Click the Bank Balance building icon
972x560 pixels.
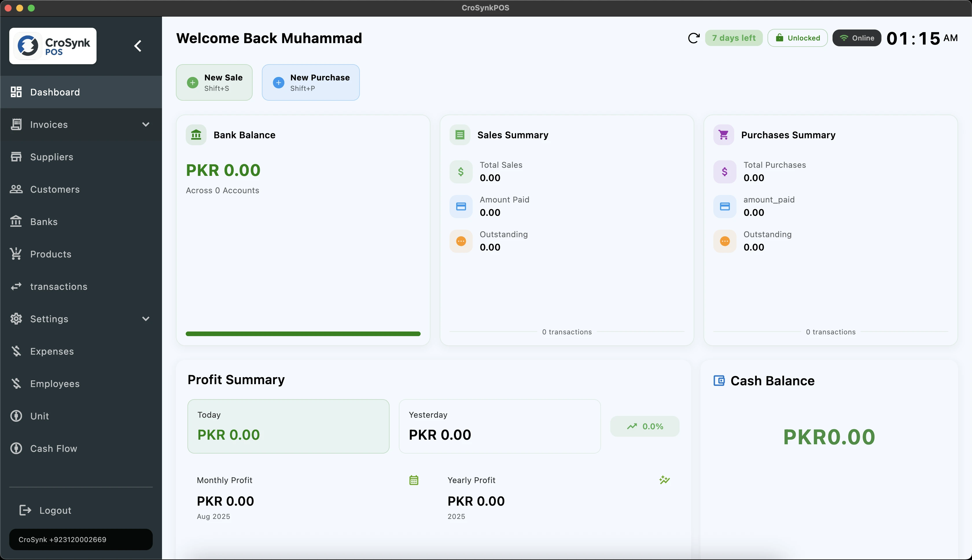click(196, 135)
